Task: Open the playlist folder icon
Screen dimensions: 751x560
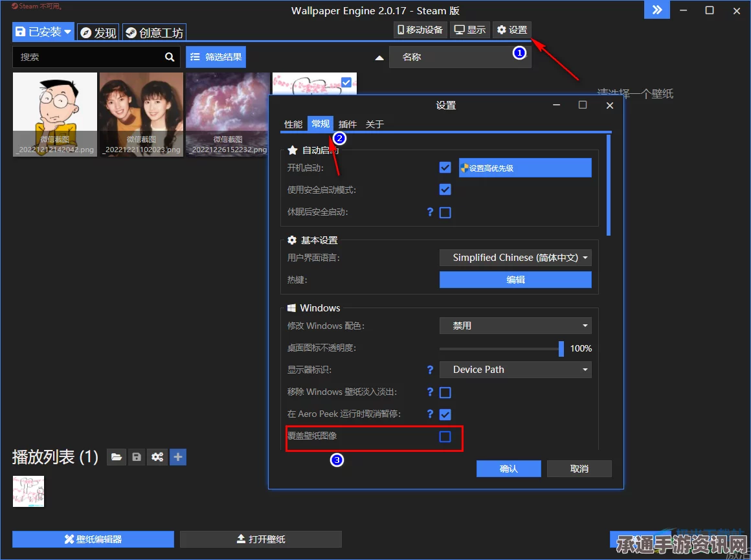Action: tap(117, 457)
